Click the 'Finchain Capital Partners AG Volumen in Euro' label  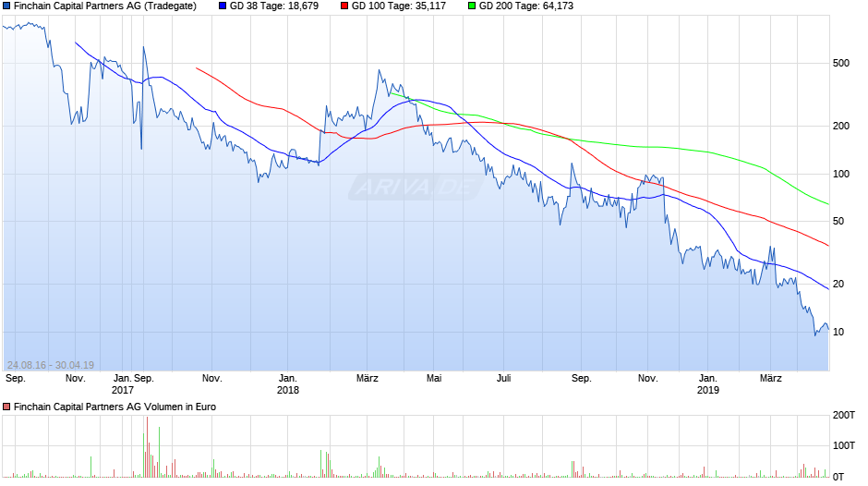(x=115, y=407)
